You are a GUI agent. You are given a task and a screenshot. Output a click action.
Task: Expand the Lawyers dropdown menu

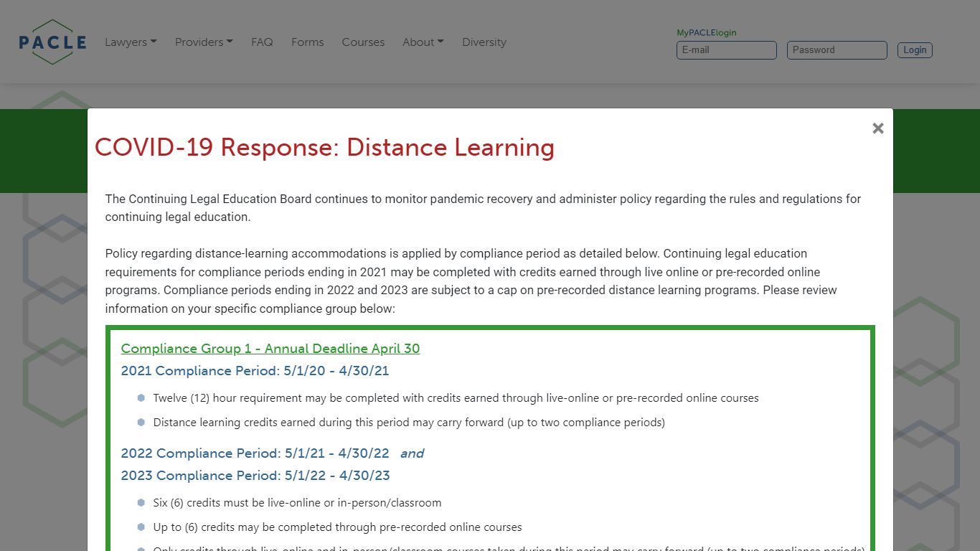pos(131,42)
